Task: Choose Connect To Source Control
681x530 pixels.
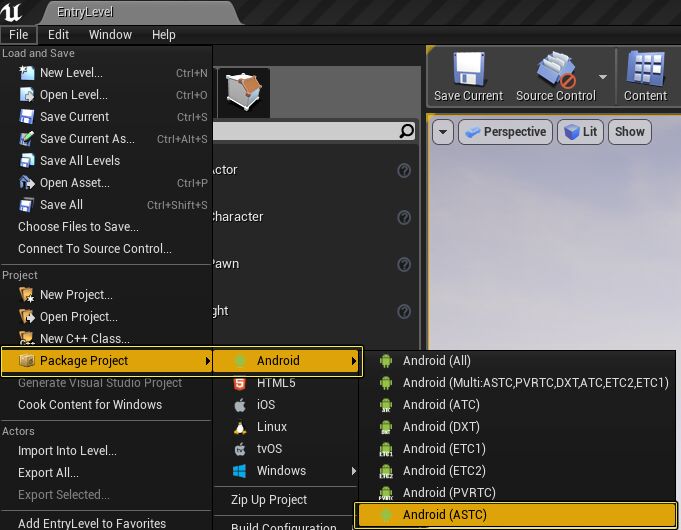Action: (x=106, y=248)
